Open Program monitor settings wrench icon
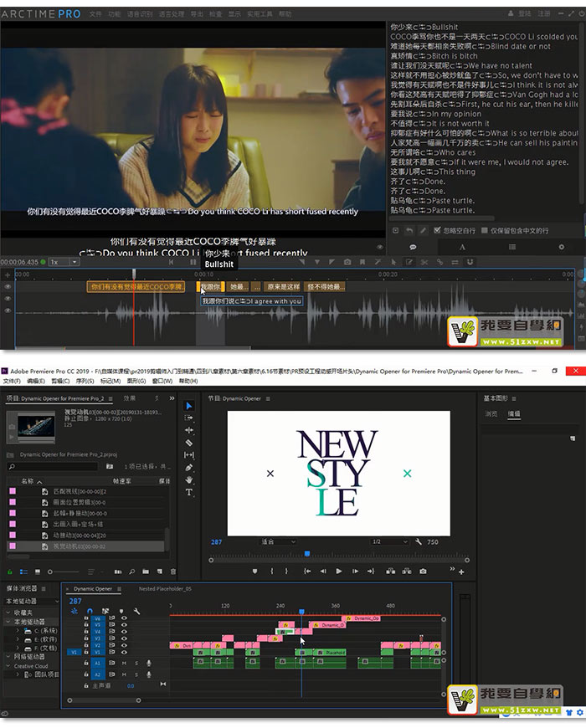Image resolution: width=586 pixels, height=728 pixels. 419,542
